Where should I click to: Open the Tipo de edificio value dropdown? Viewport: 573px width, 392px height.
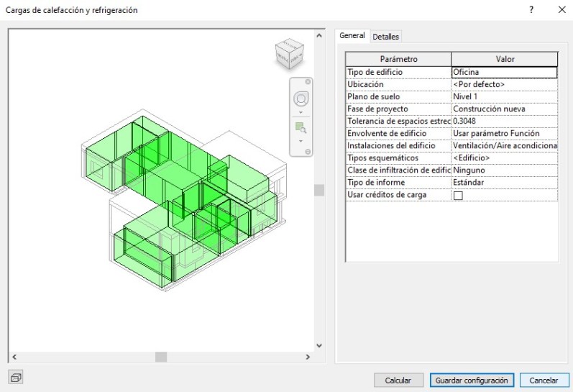click(x=504, y=72)
